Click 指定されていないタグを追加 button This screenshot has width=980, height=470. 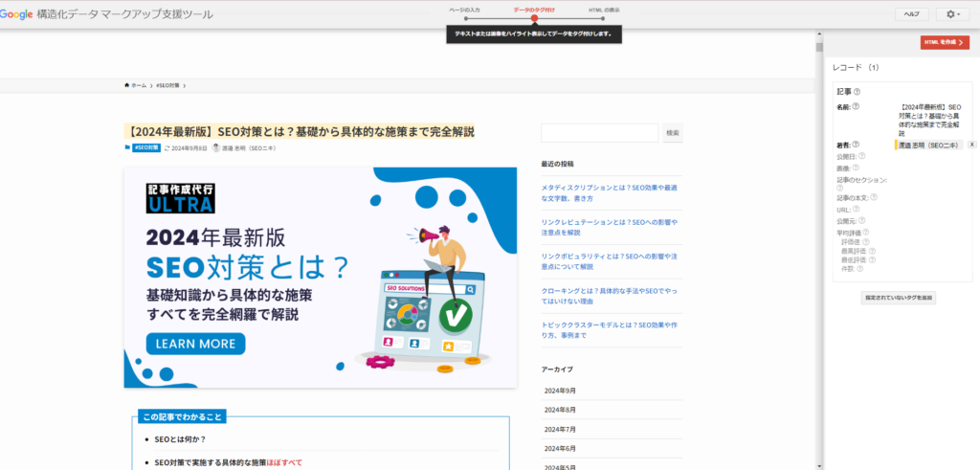898,298
